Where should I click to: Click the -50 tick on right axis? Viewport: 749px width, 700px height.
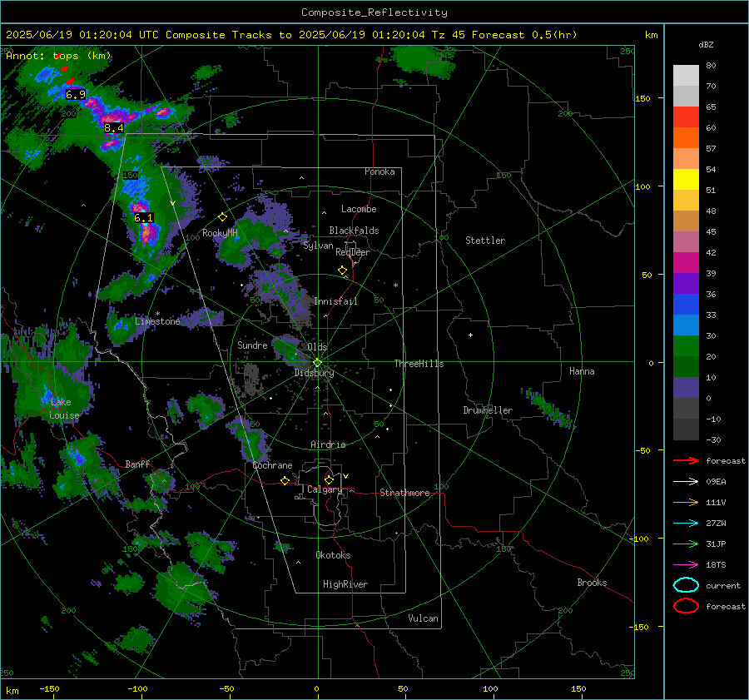(643, 450)
